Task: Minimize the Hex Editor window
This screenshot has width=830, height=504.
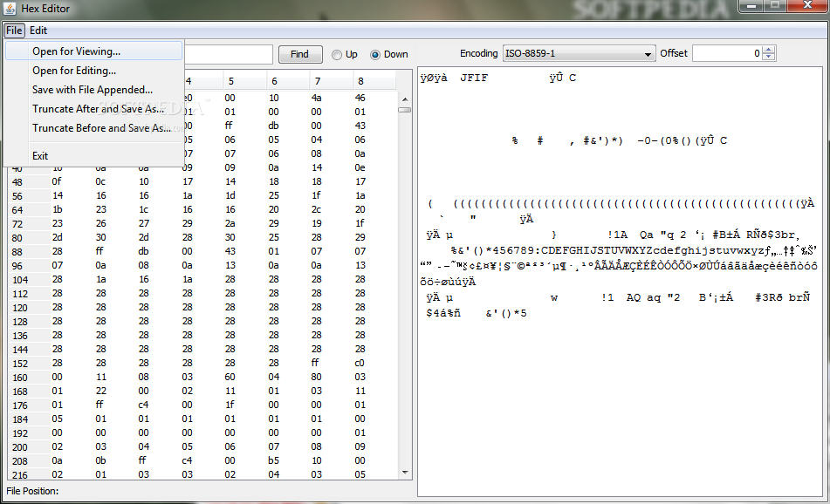Action: (751, 6)
